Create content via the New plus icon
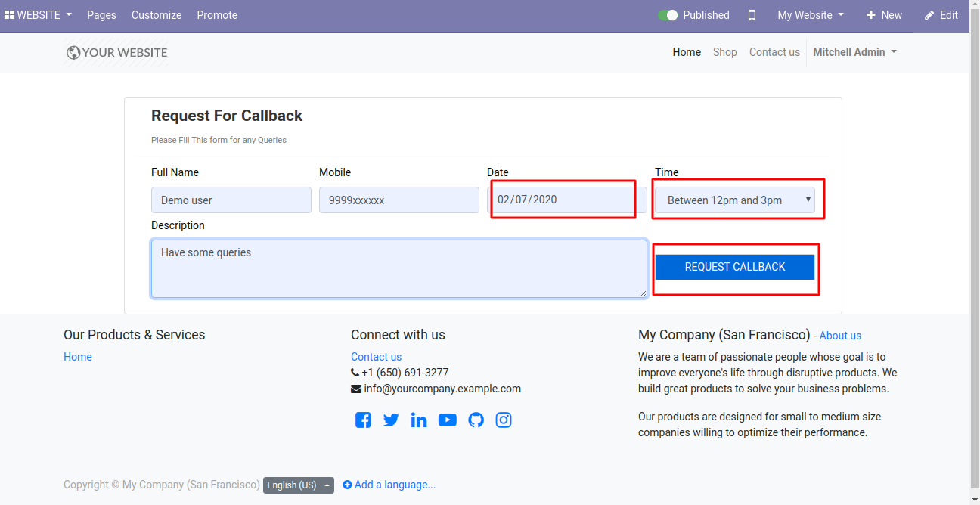 coord(870,14)
